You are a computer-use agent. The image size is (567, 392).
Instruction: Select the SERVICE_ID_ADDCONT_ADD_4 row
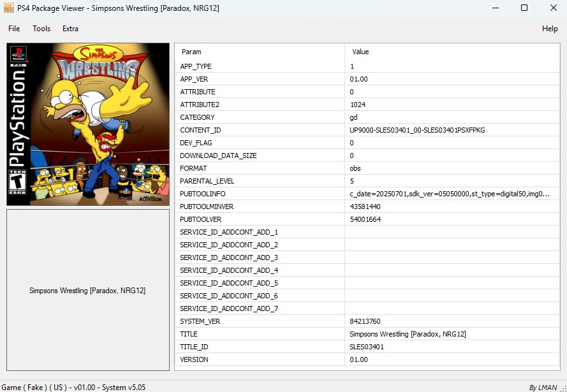(367, 270)
